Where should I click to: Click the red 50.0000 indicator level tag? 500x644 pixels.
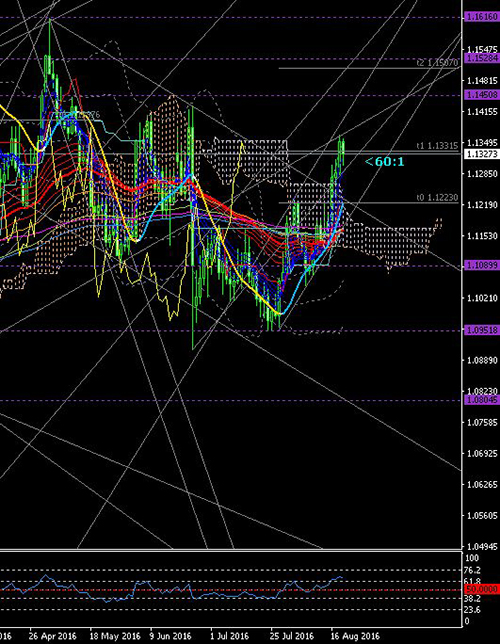pos(482,589)
